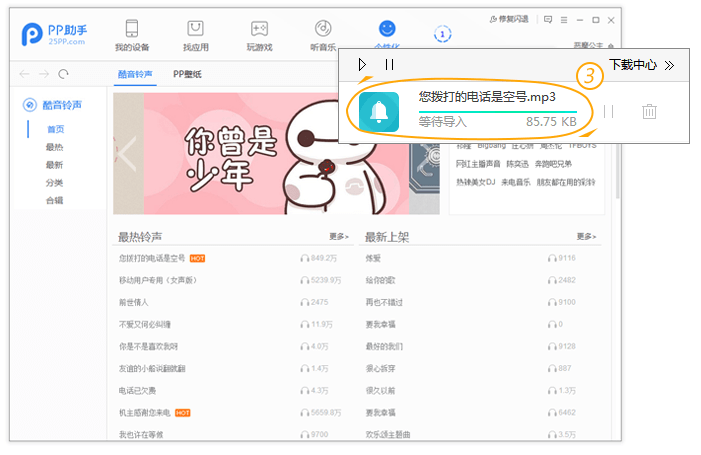This screenshot has width=701, height=455.
Task: Select the 个性化 smiley face icon
Action: pyautogui.click(x=387, y=29)
